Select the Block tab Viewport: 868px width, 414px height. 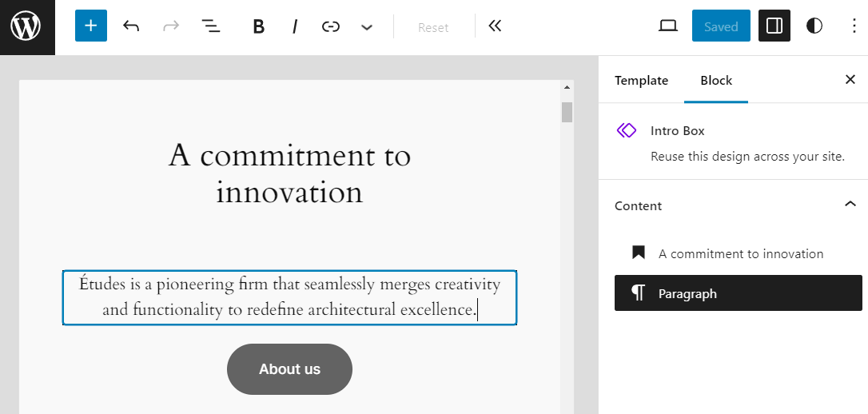tap(716, 80)
